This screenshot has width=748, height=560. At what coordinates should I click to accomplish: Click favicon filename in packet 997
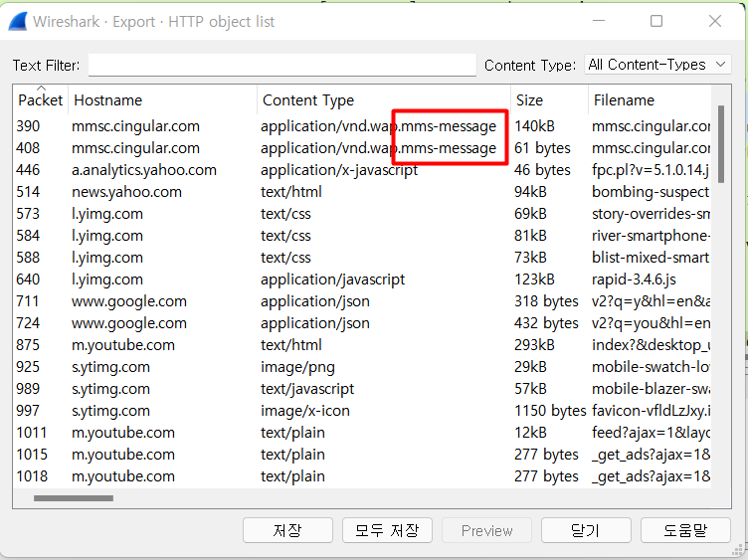tap(651, 411)
